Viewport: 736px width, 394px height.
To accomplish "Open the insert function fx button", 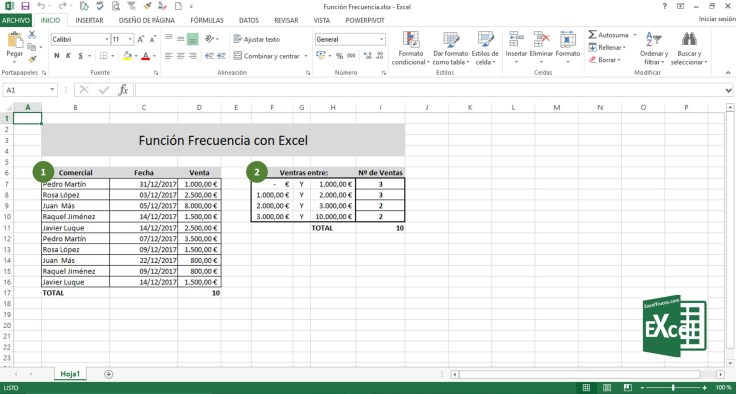I will 123,90.
